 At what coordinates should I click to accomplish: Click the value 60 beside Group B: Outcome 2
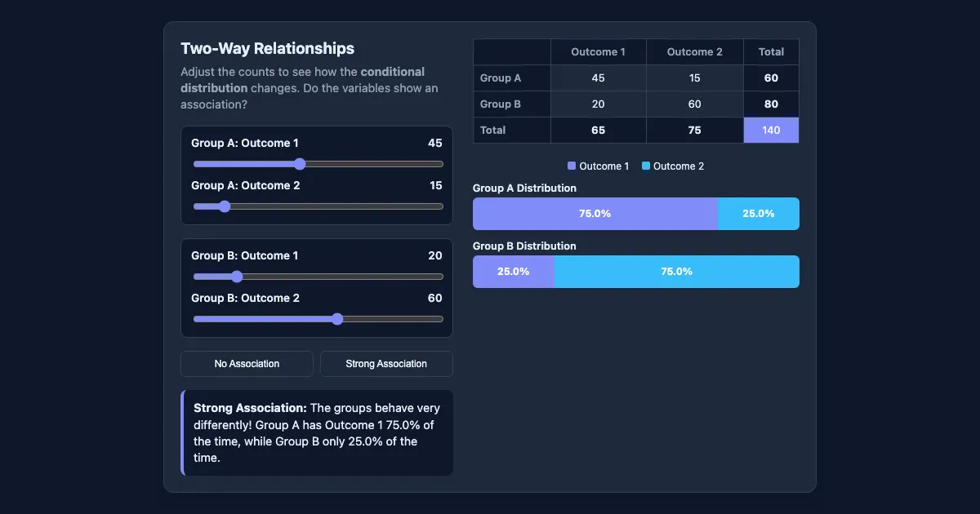pyautogui.click(x=435, y=298)
